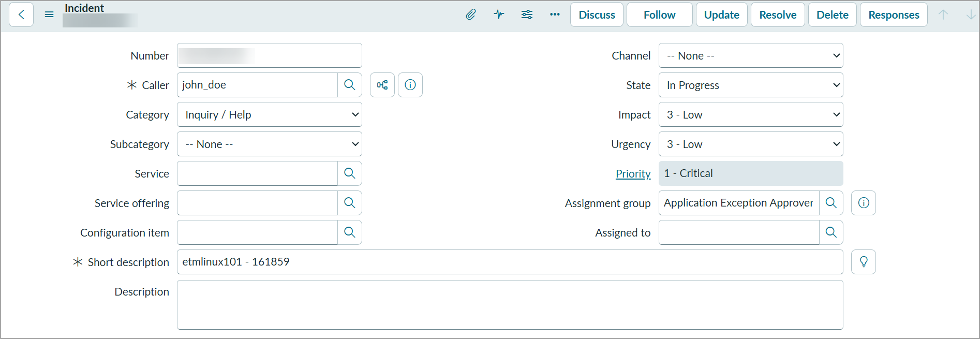
Task: Click the read-only Priority value field
Action: [x=751, y=173]
